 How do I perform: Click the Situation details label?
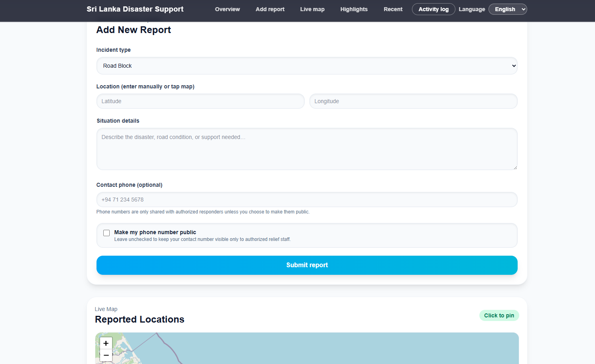(118, 121)
